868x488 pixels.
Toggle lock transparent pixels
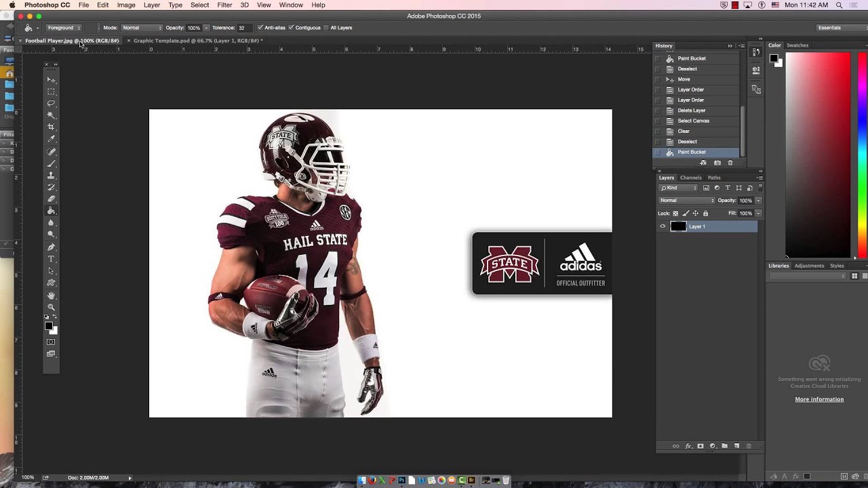pyautogui.click(x=675, y=213)
